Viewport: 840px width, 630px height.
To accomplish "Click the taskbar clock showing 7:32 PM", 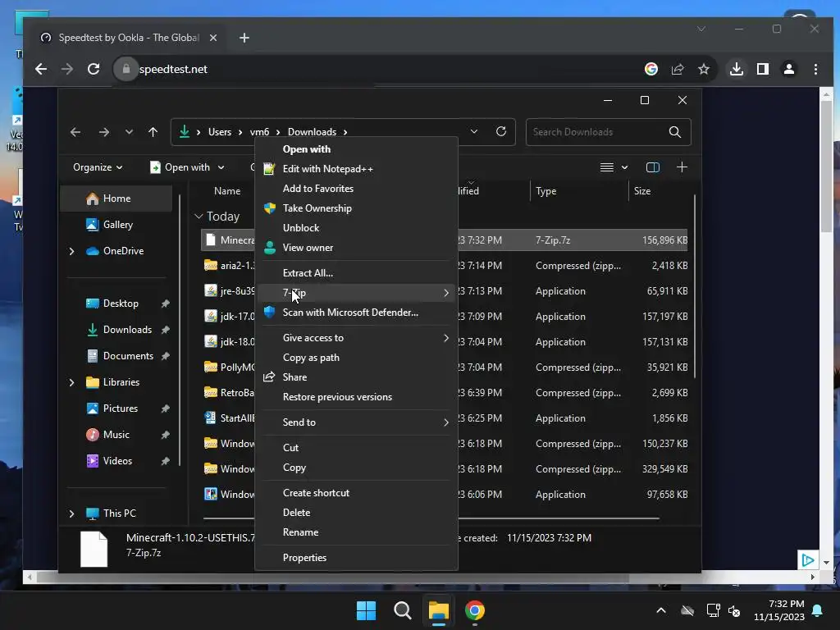I will [x=779, y=610].
